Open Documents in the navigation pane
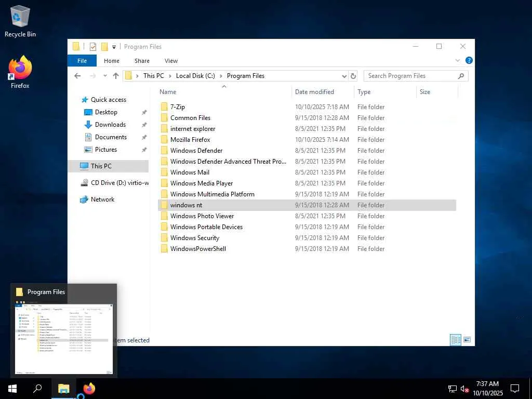532x399 pixels. [x=111, y=137]
